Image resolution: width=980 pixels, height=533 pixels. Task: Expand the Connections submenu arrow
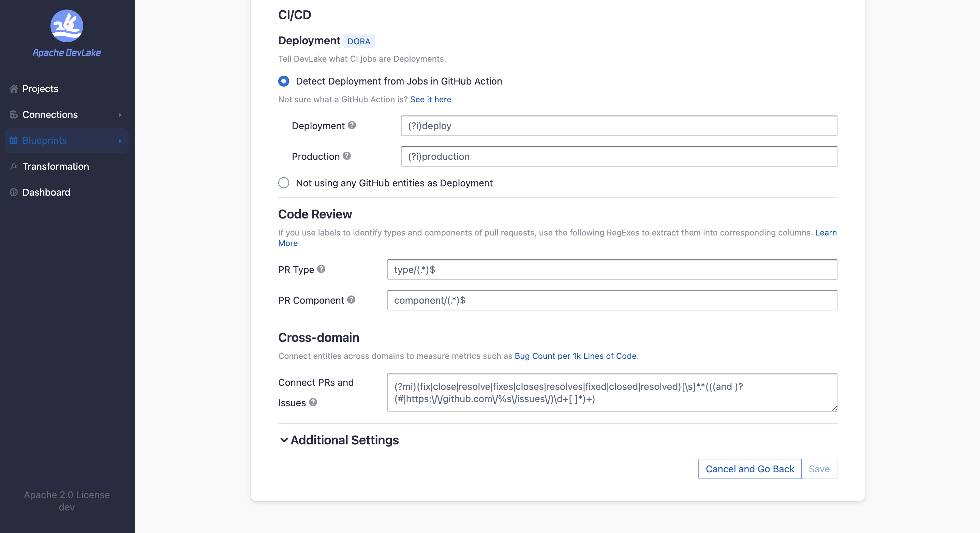point(120,115)
